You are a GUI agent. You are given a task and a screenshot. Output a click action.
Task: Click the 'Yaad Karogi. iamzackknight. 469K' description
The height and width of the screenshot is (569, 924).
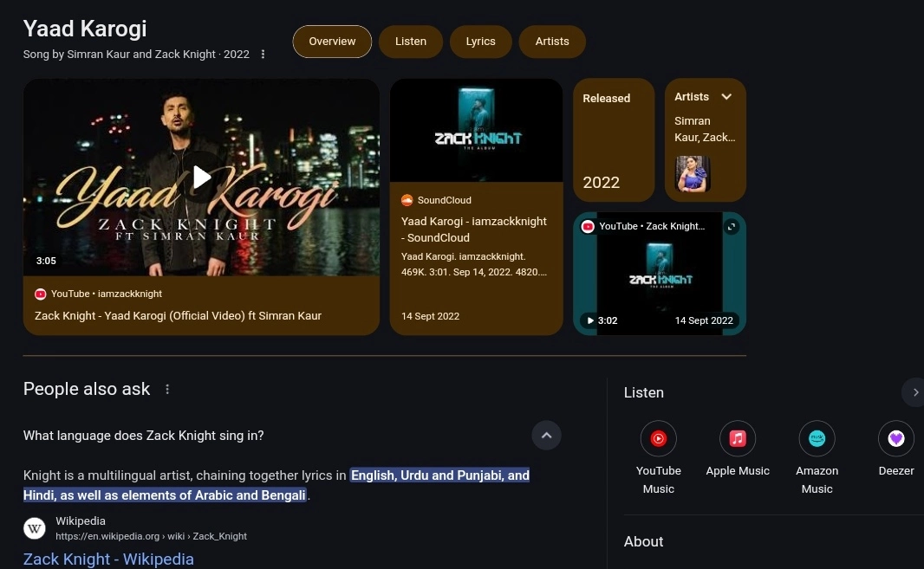point(474,264)
